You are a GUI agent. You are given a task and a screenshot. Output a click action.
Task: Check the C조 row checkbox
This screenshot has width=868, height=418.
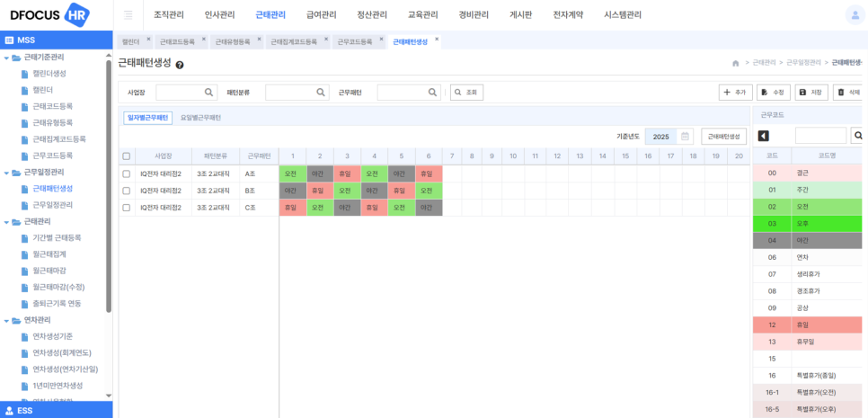click(x=126, y=208)
